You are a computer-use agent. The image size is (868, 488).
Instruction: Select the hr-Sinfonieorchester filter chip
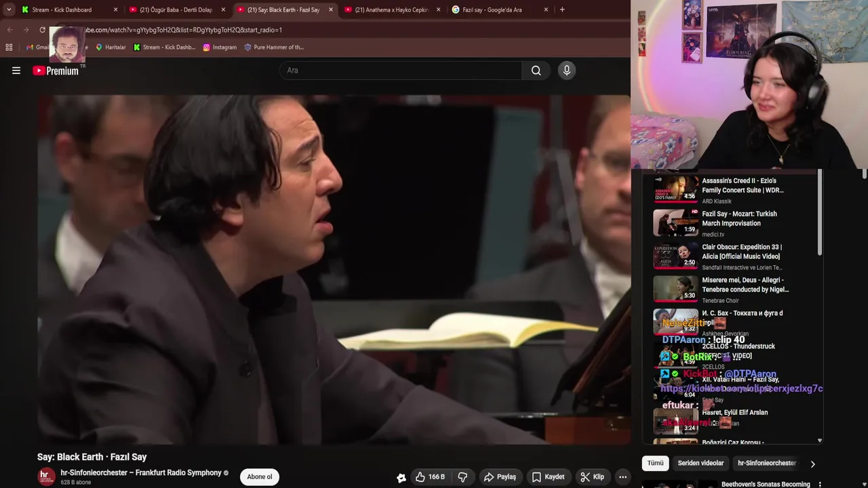(x=767, y=464)
